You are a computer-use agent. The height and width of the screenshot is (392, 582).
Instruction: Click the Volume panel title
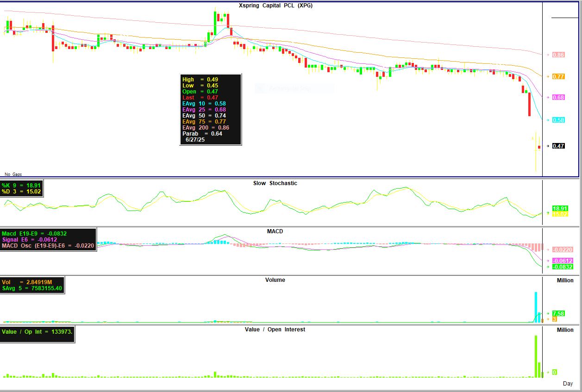[275, 280]
